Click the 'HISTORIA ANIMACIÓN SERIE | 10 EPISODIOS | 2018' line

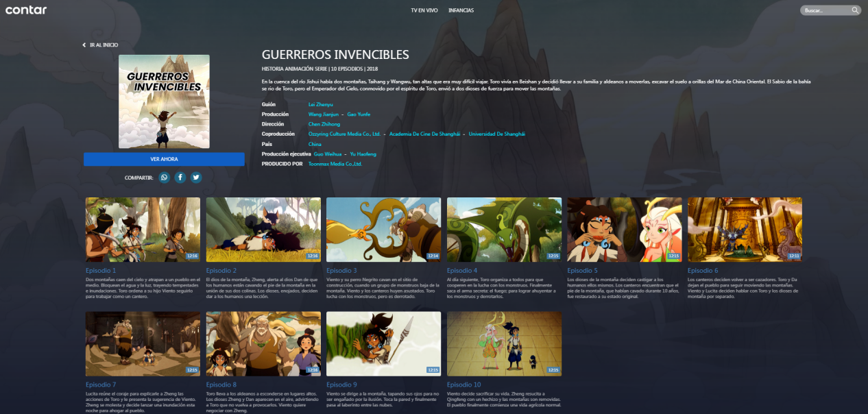pos(320,69)
